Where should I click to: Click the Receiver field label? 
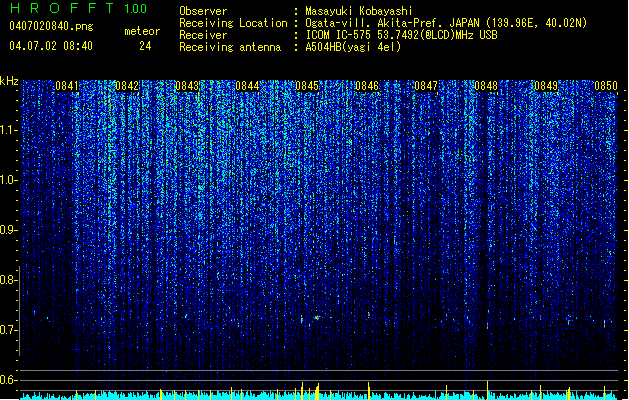[203, 35]
